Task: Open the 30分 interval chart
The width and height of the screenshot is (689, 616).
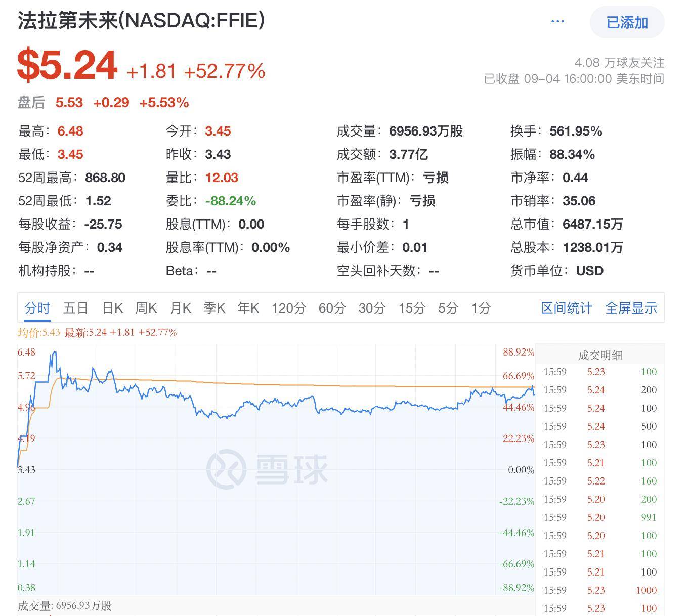Action: (372, 308)
